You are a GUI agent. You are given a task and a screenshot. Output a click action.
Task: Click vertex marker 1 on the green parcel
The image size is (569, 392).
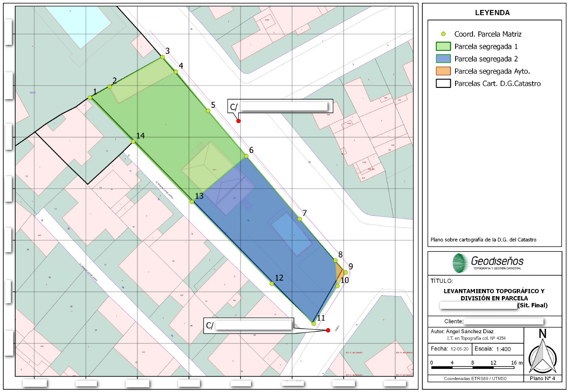90,97
